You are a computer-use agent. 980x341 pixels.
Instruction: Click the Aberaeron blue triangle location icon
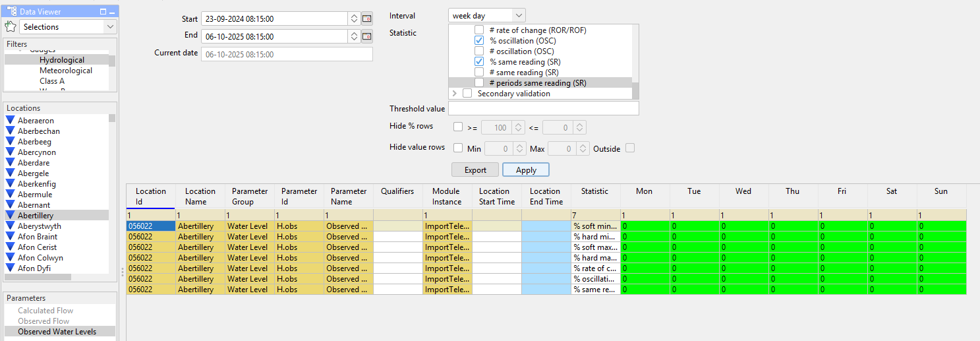tap(10, 121)
